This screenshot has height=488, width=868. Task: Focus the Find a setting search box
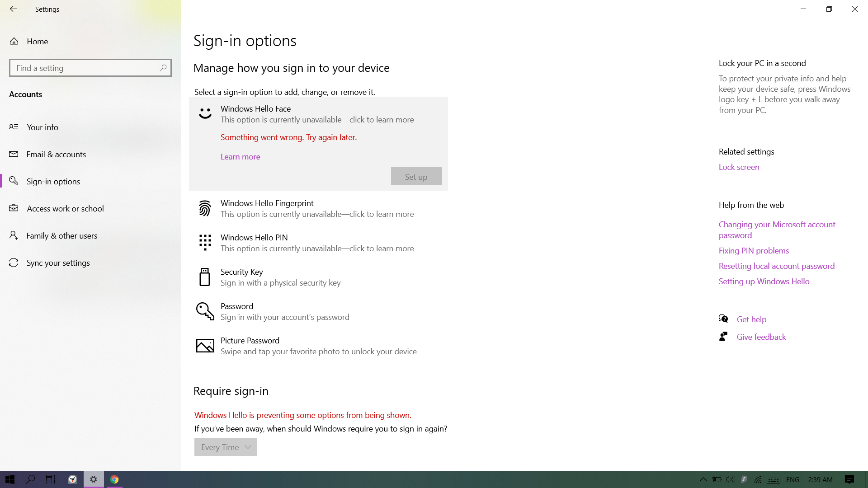[x=90, y=68]
